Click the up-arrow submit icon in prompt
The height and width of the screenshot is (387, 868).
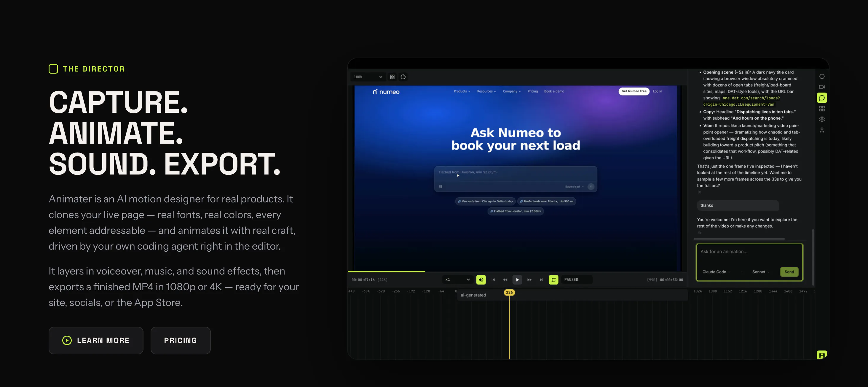point(591,187)
